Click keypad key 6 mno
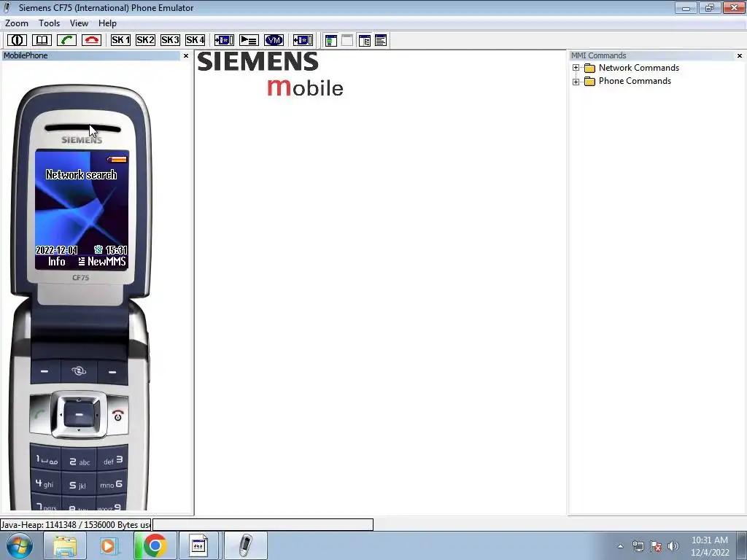Viewport: 747px width, 560px height. (112, 484)
